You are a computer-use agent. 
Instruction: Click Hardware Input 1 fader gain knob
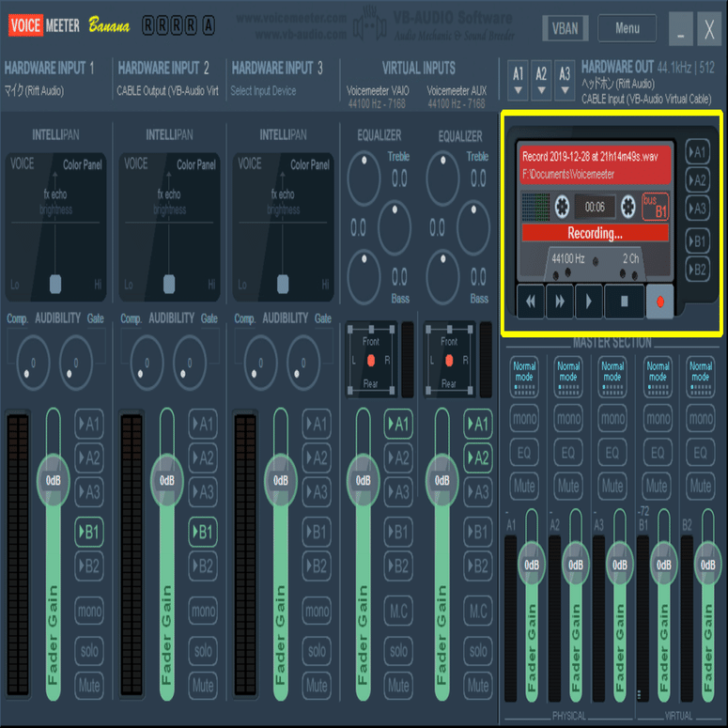click(53, 480)
